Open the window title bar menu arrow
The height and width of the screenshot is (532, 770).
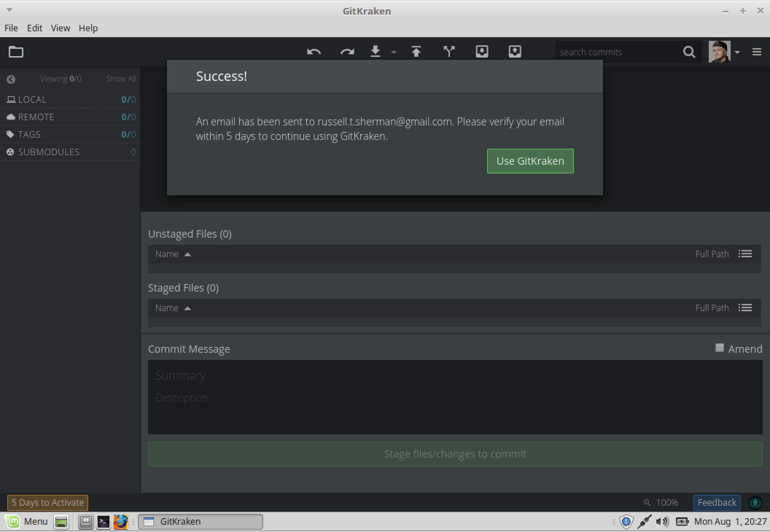(10, 10)
